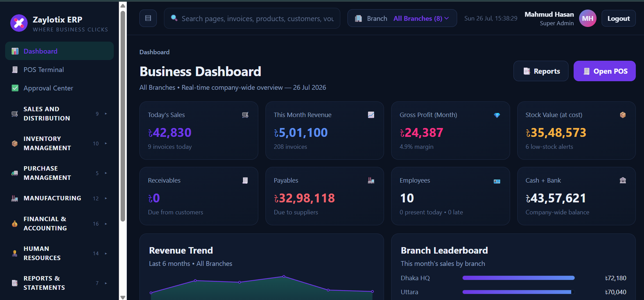The image size is (644, 300).
Task: Expand the Sales and Distribution section
Action: pos(59,114)
